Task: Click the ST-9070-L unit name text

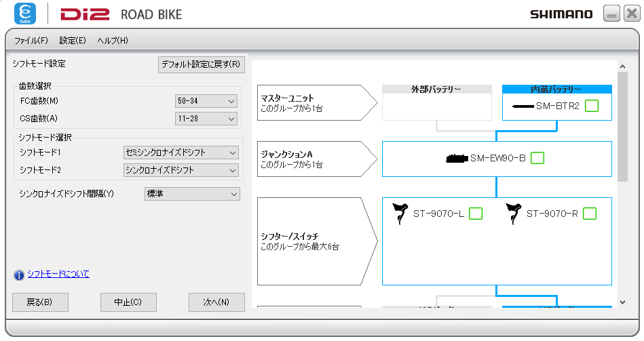Action: click(438, 214)
